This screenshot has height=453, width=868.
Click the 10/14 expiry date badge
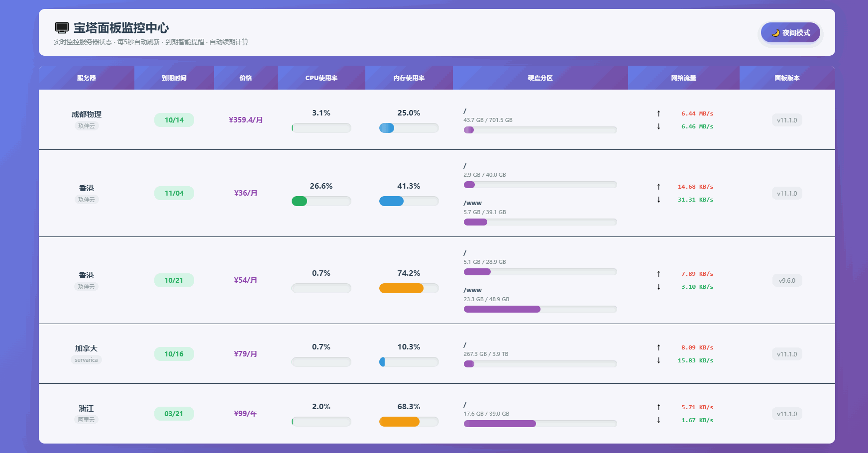coord(174,120)
